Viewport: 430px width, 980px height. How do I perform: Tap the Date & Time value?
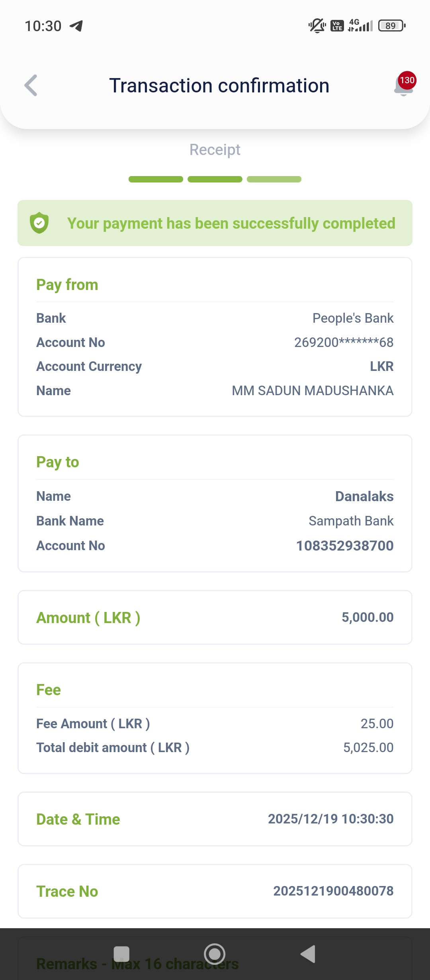coord(330,819)
